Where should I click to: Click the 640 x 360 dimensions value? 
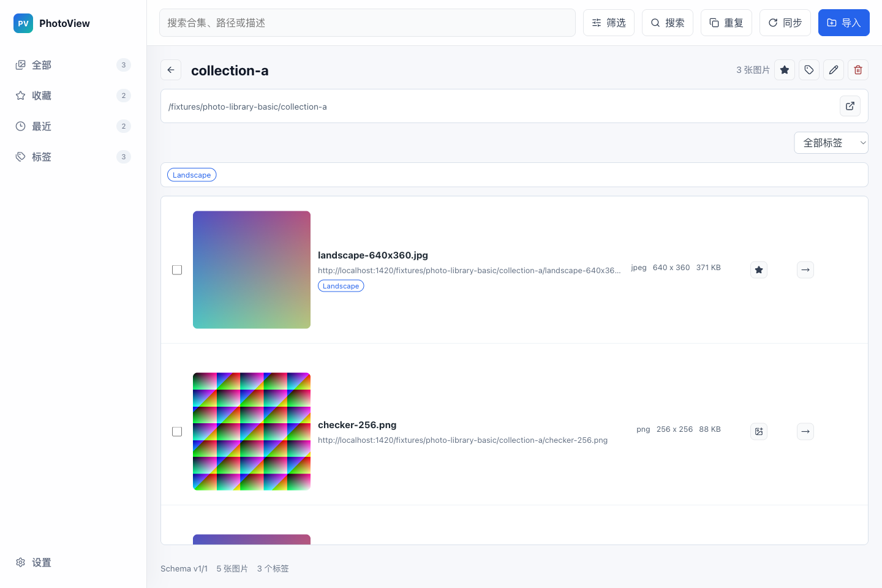pyautogui.click(x=671, y=268)
